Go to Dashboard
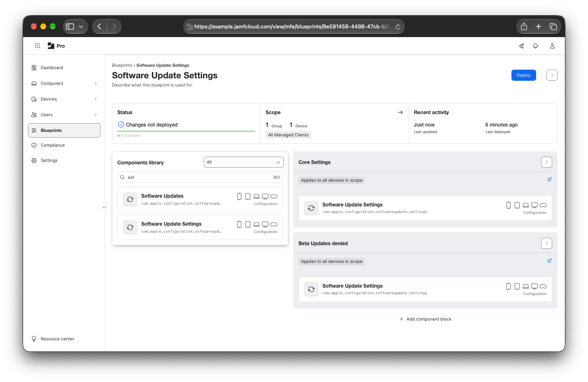Image resolution: width=588 pixels, height=382 pixels. (64, 68)
